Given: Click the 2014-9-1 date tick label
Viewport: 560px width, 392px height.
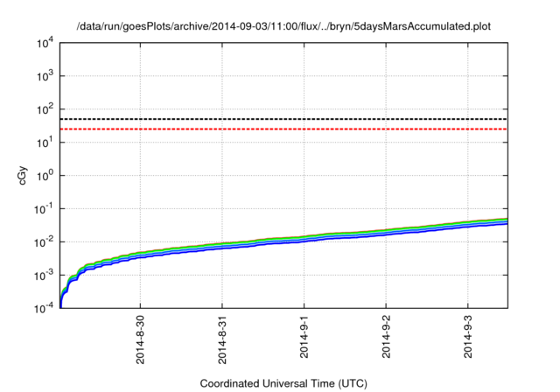Looking at the screenshot, I should click(x=304, y=337).
